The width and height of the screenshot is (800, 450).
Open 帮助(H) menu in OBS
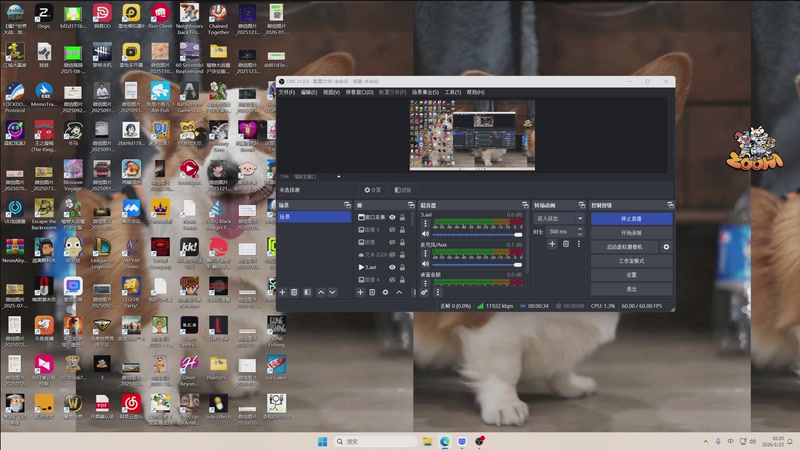point(475,92)
